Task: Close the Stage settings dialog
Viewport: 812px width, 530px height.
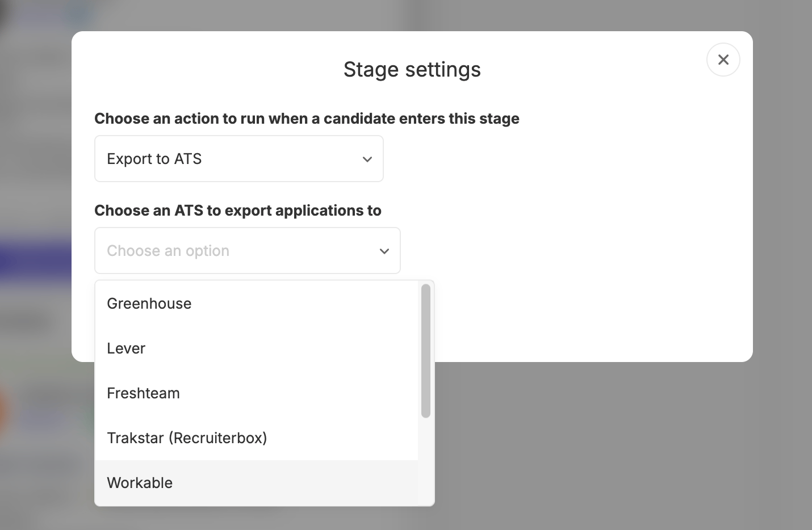Action: click(723, 60)
